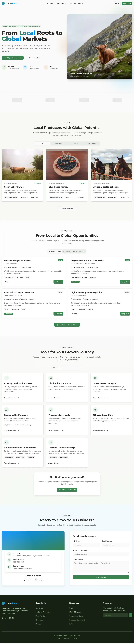Viewport: 134px width, 644px height.
Task: Click the Full Name input field
Action: coord(86,545)
